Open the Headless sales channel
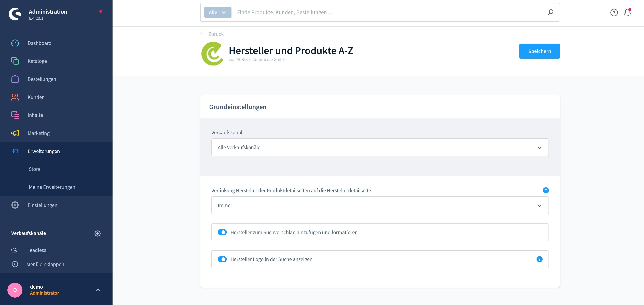The height and width of the screenshot is (305, 644). (36, 250)
